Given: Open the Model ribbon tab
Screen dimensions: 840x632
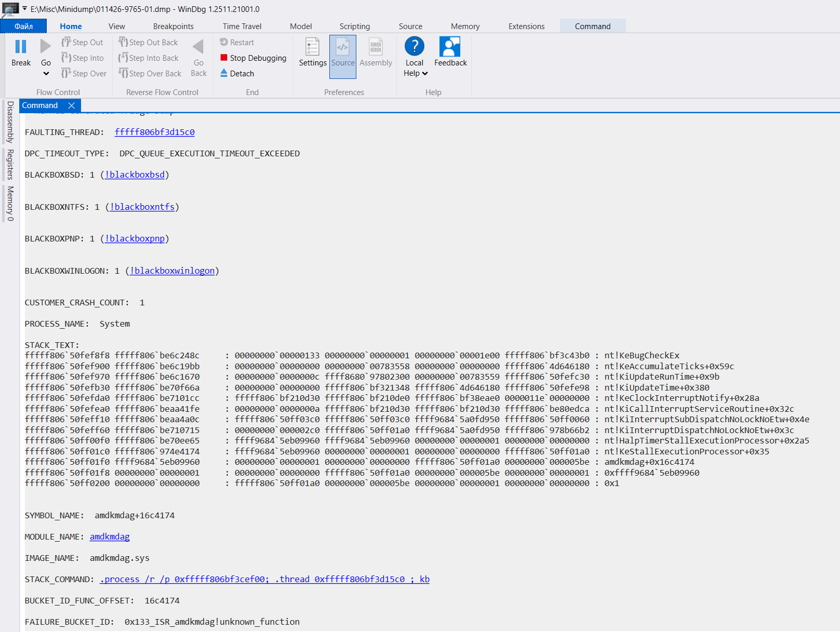Looking at the screenshot, I should 301,26.
